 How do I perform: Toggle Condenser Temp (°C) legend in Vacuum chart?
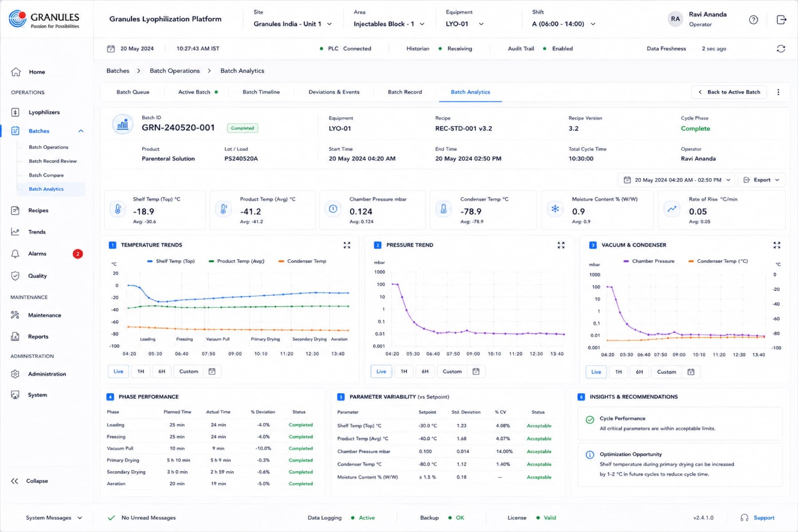click(718, 261)
